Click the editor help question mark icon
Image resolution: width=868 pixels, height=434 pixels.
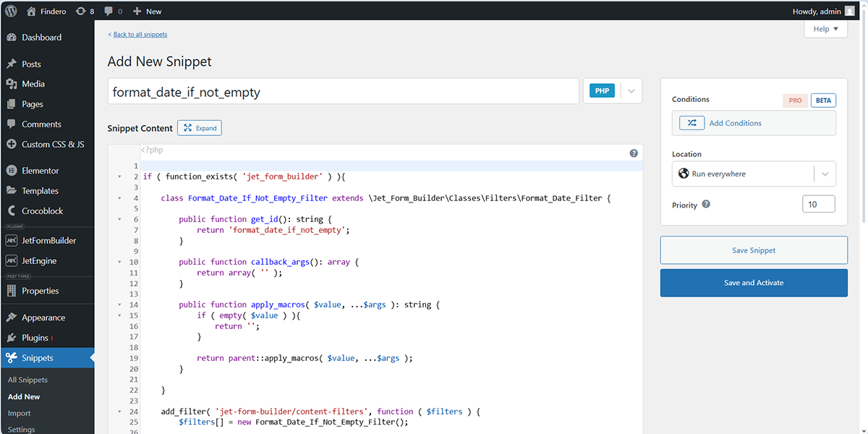[x=634, y=153]
